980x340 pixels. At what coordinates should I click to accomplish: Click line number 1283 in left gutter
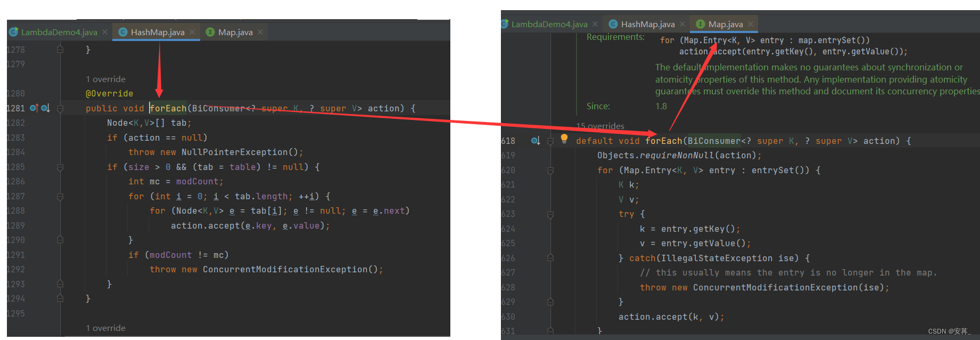pyautogui.click(x=15, y=137)
